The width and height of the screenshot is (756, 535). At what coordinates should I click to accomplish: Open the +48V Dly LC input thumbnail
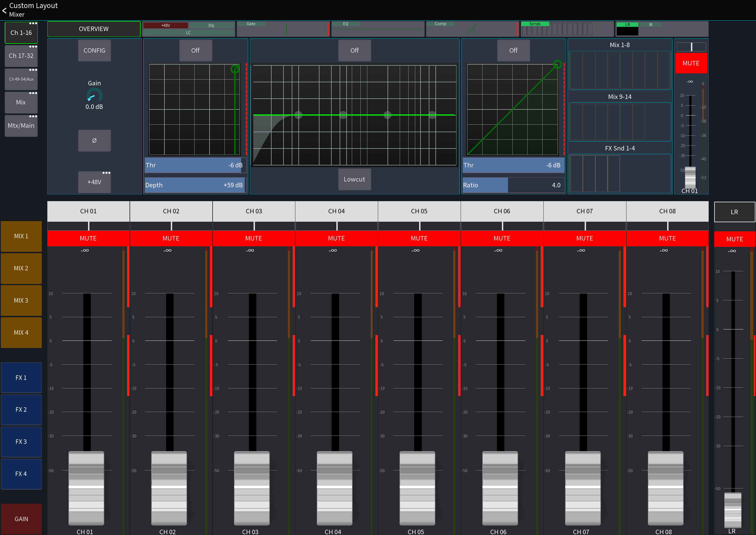point(188,29)
